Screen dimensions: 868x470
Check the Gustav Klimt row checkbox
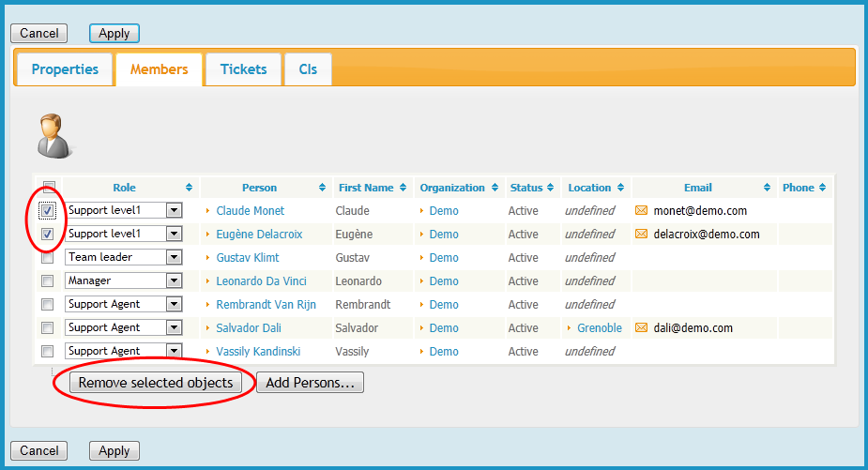48,258
